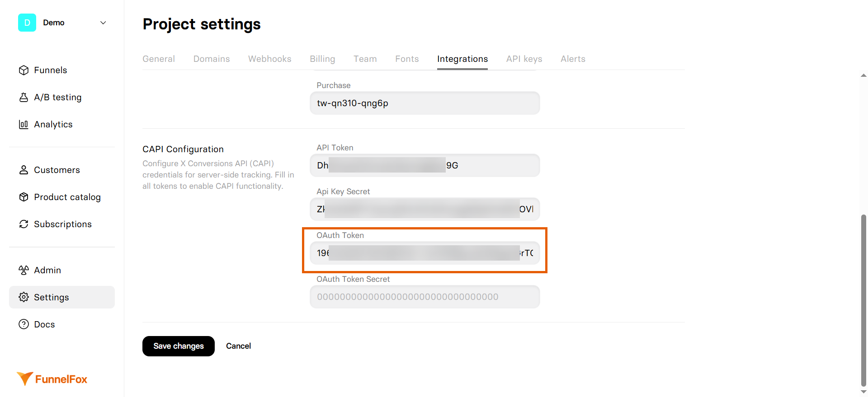This screenshot has height=397, width=868.
Task: Click the A/B testing flask icon
Action: point(24,97)
